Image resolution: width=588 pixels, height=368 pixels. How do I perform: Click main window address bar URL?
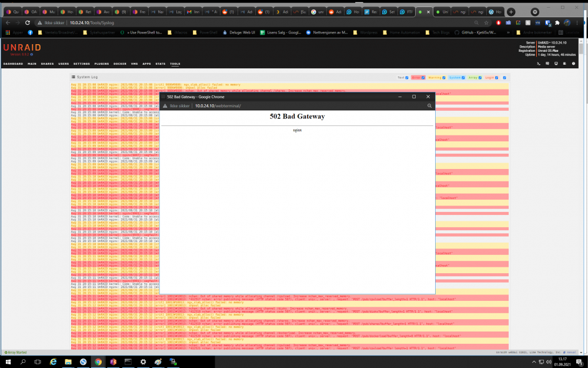92,22
